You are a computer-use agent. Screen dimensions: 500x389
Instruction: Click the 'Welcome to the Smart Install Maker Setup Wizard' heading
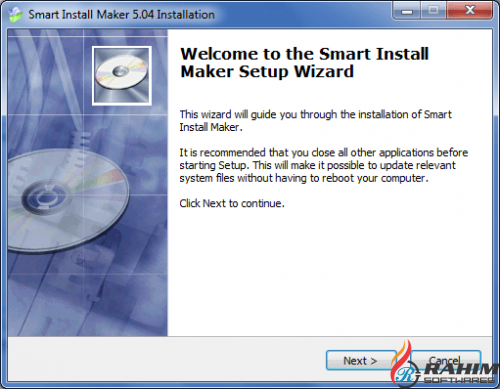tap(304, 63)
